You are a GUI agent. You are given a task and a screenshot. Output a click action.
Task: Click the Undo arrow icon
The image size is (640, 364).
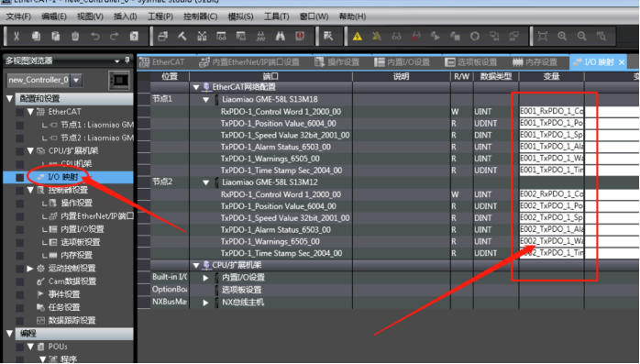tap(94, 37)
